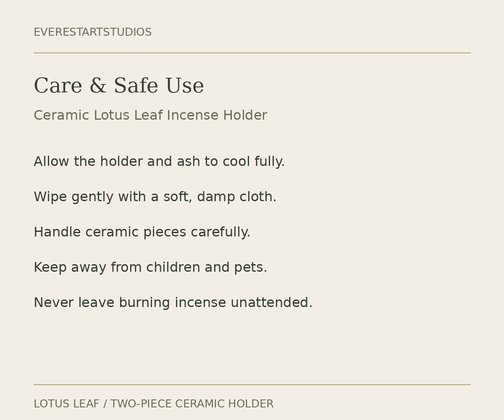Click the word Use in the main heading
504x420 pixels.
185,86
